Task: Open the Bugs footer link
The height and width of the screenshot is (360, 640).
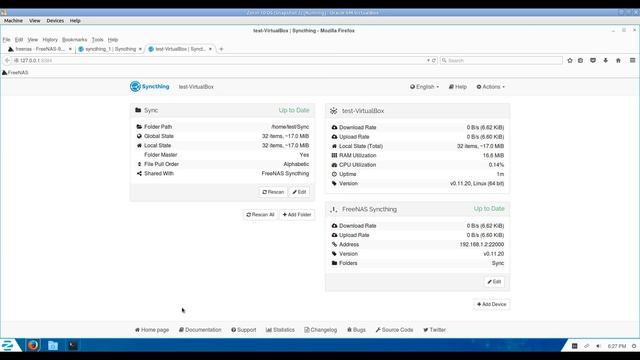Action: coord(356,330)
